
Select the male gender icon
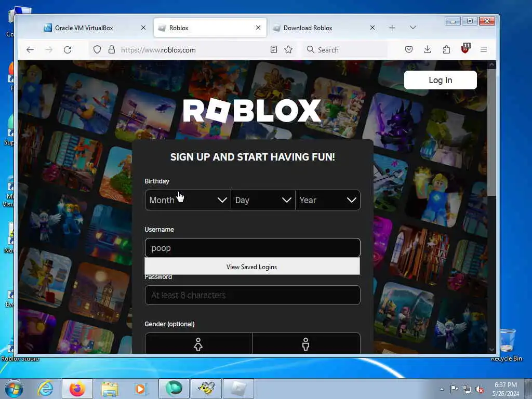click(x=306, y=343)
